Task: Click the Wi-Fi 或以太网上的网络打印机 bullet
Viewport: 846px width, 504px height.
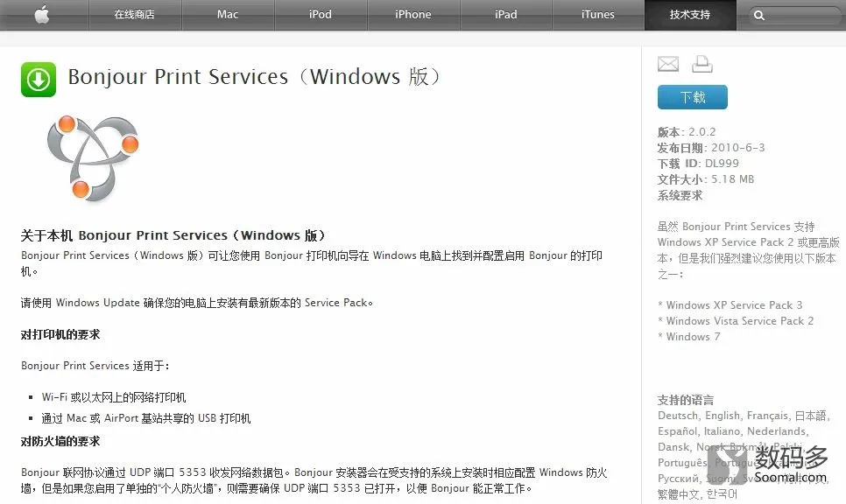Action: pos(114,398)
